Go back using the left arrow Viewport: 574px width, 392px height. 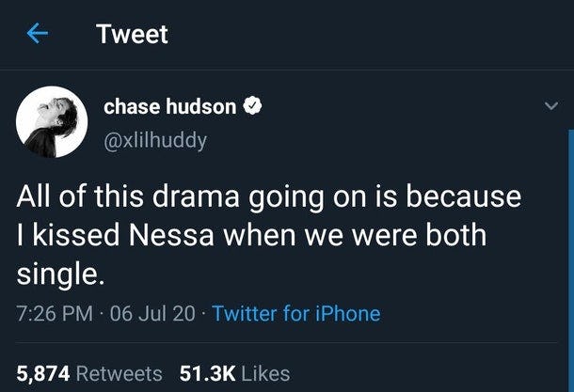pyautogui.click(x=35, y=35)
